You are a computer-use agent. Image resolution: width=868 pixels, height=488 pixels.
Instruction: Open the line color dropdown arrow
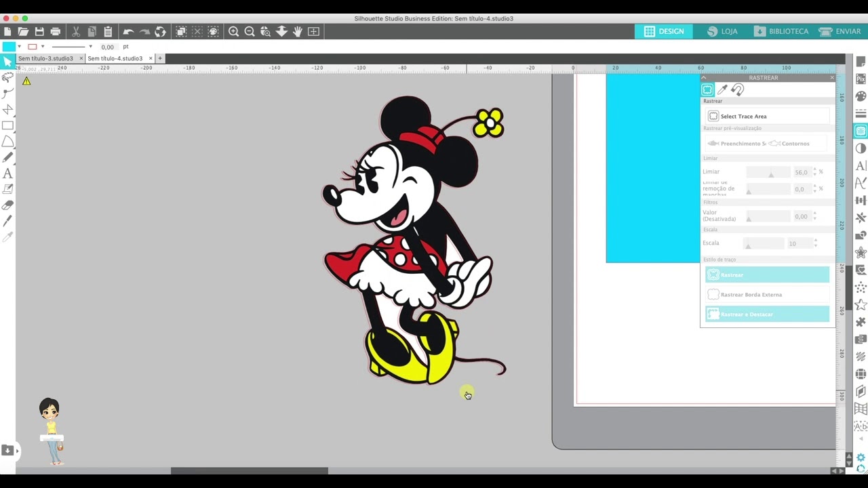(43, 47)
